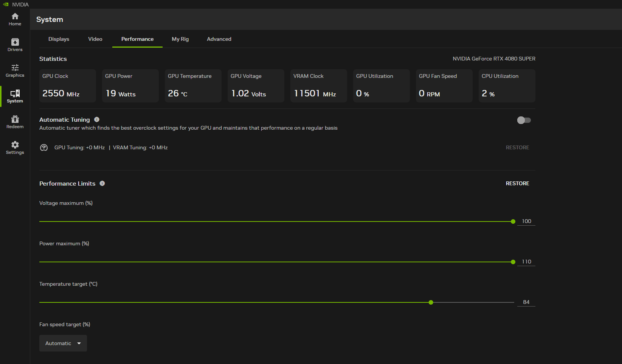Image resolution: width=622 pixels, height=364 pixels.
Task: Click the GPU Utilization statistic card
Action: [x=382, y=86]
